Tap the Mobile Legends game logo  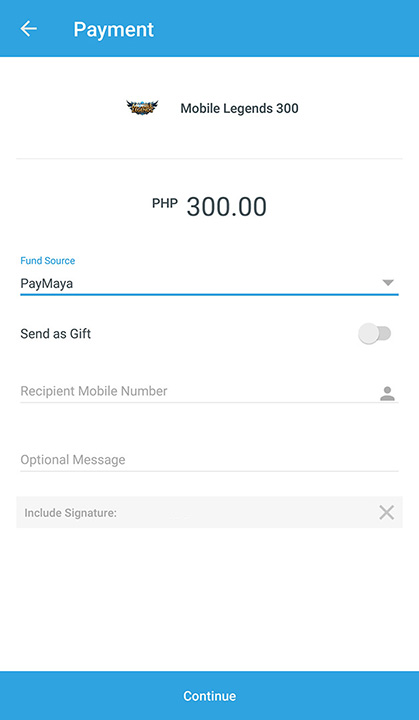point(142,108)
